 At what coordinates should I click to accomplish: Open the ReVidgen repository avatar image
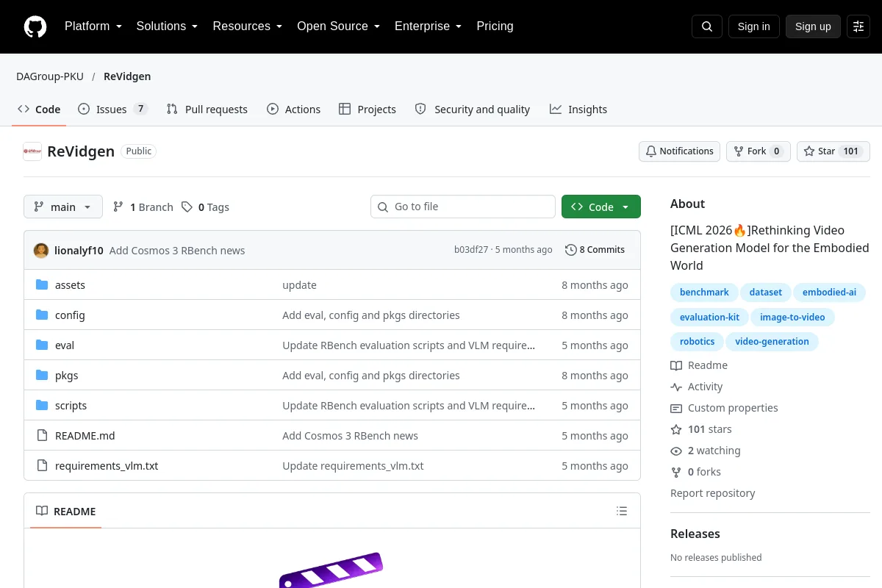click(32, 151)
